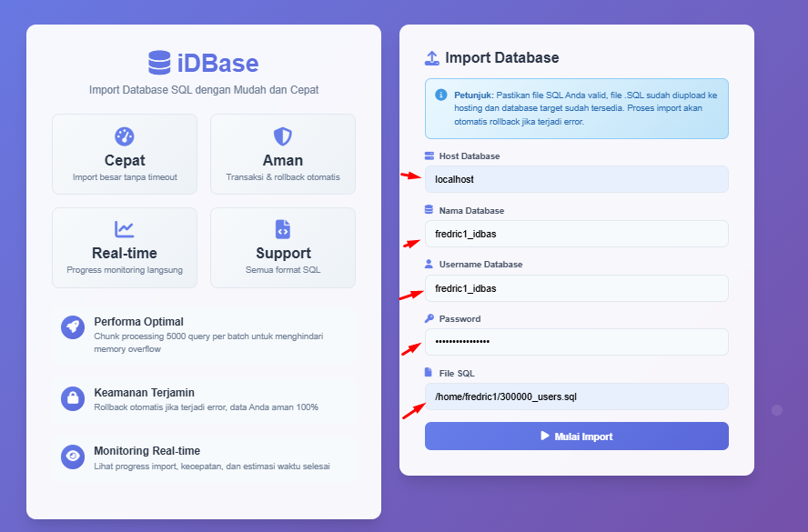Click the iDBase database logo icon

tap(159, 63)
